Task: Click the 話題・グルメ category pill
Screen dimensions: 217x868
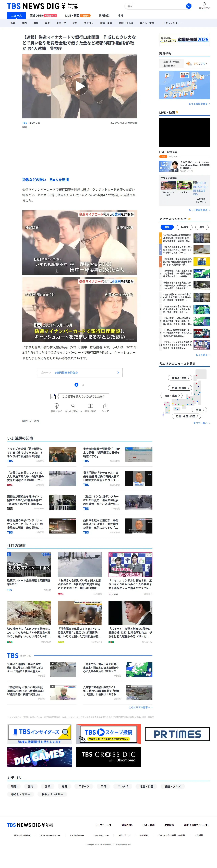Action: (173, 786)
